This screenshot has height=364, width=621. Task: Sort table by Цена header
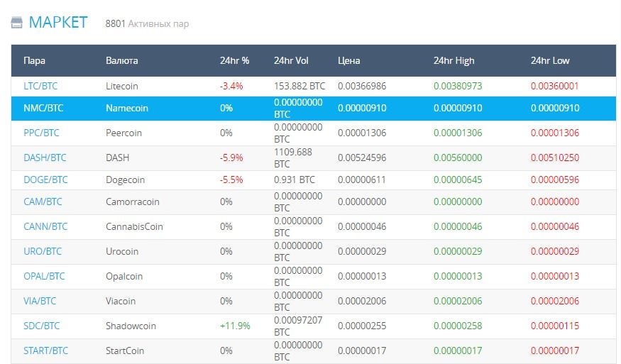click(x=349, y=60)
